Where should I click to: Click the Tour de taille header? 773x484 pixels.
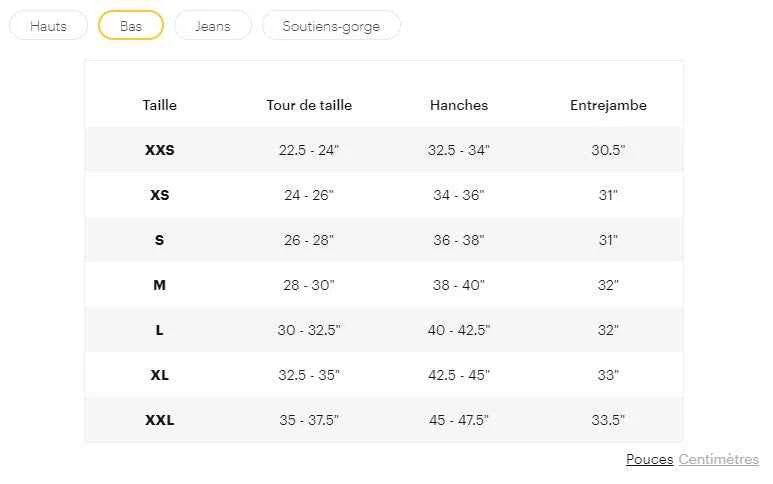click(x=309, y=105)
